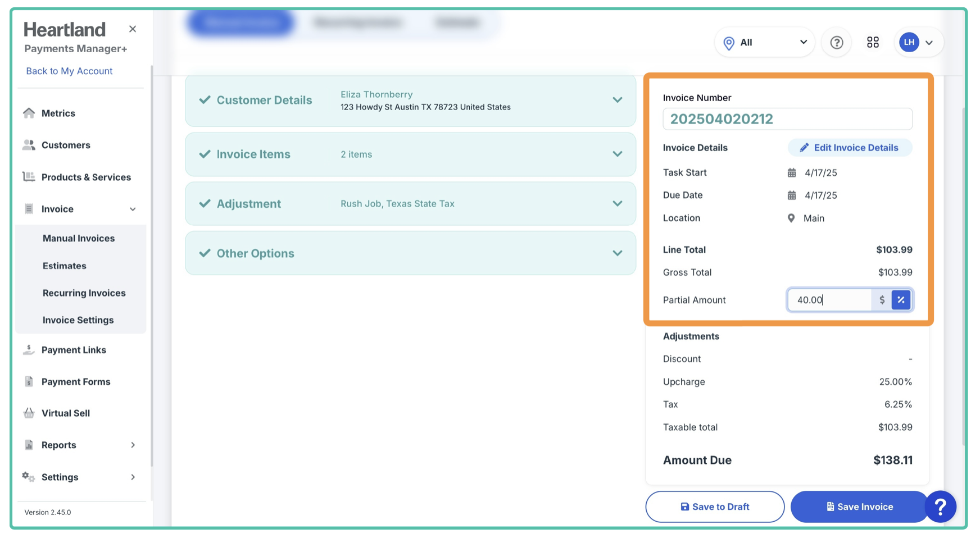
Task: Open the All locations dropdown
Action: (x=764, y=43)
